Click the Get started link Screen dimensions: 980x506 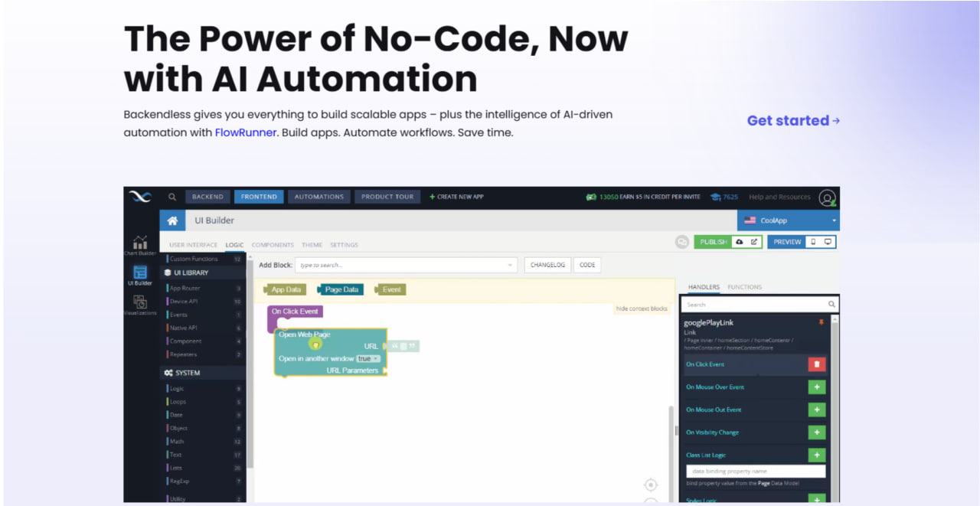pos(793,120)
